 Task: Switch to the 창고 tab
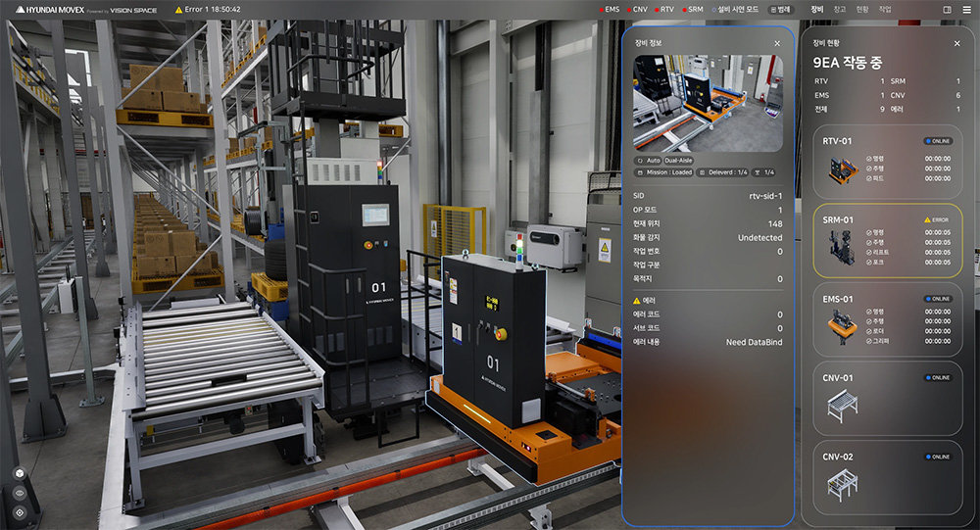pos(840,9)
